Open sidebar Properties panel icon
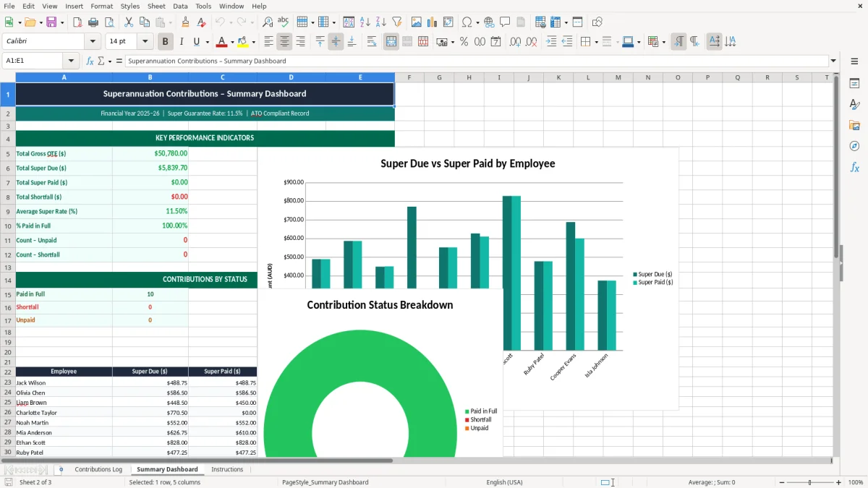 coord(854,84)
